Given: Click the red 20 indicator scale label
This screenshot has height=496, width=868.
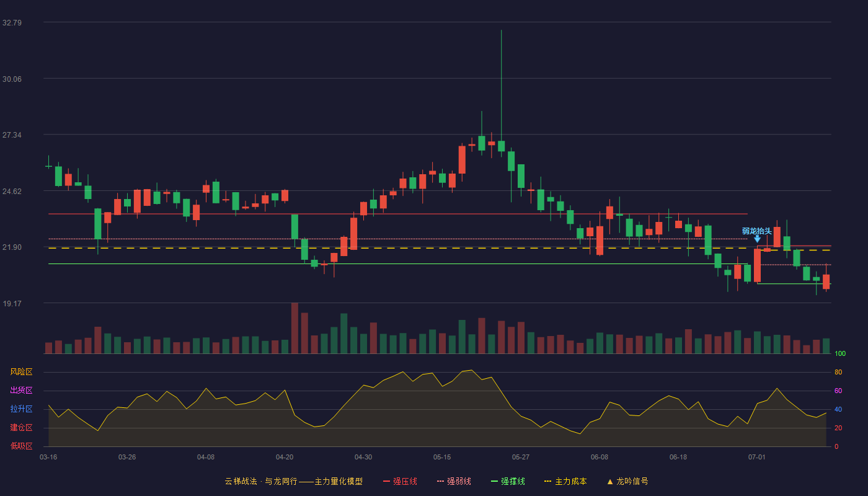Looking at the screenshot, I should coord(838,428).
